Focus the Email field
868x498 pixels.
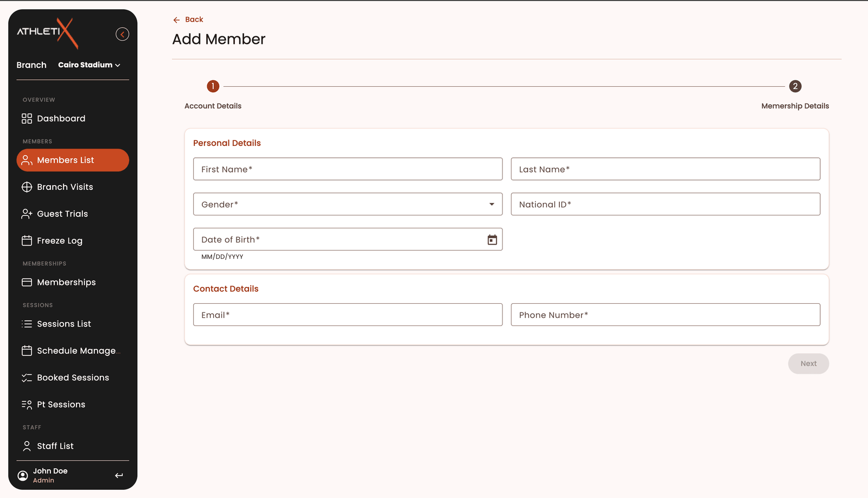[348, 315]
